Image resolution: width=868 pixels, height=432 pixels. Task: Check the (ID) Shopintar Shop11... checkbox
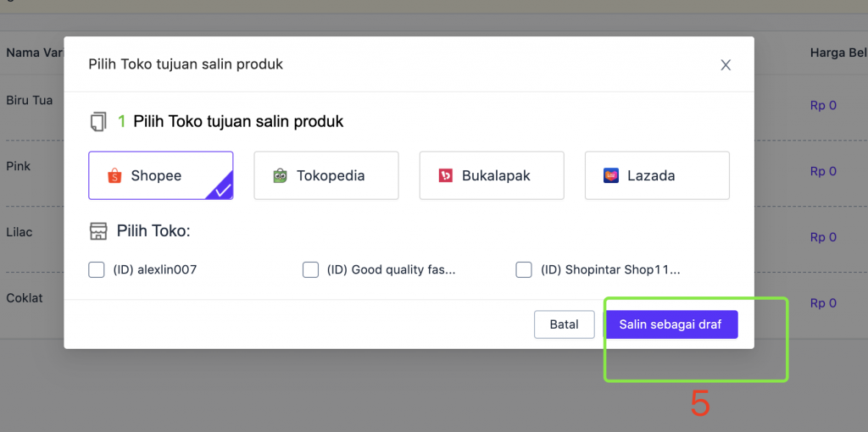tap(524, 270)
